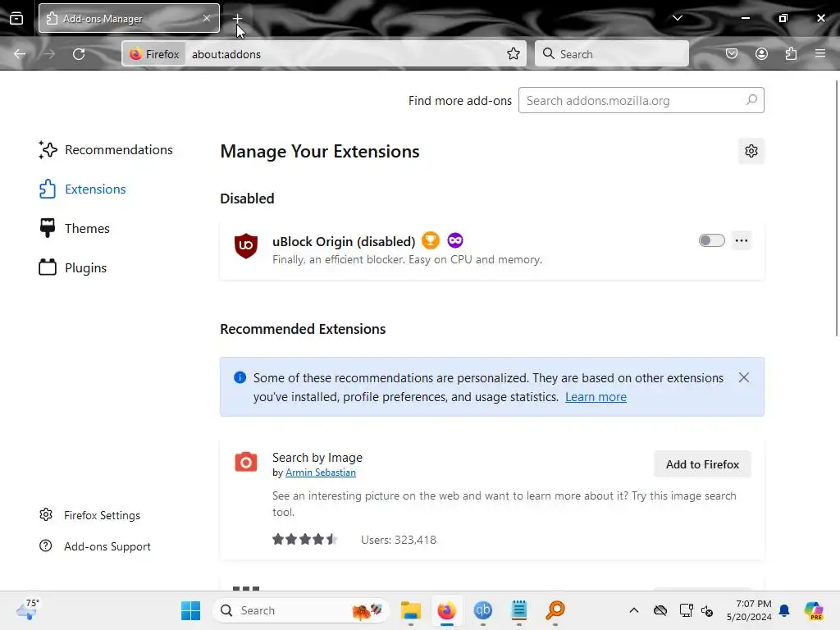Open uBlock Origin more options menu
Image resolution: width=840 pixels, height=630 pixels.
pos(742,240)
